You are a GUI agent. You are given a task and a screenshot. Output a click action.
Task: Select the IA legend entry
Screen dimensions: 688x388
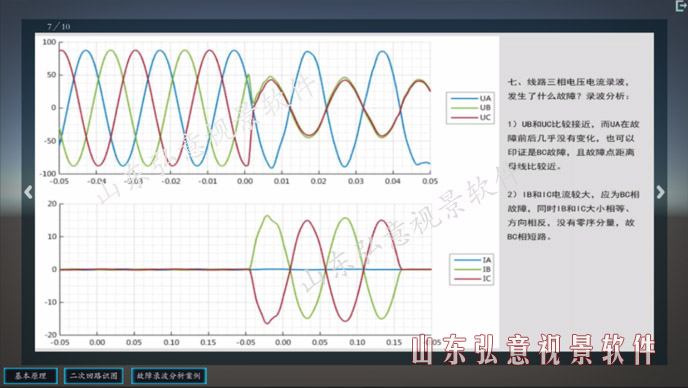(472, 260)
